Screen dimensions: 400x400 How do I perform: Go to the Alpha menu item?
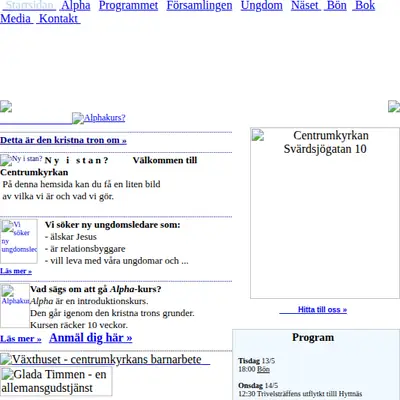[x=76, y=5]
